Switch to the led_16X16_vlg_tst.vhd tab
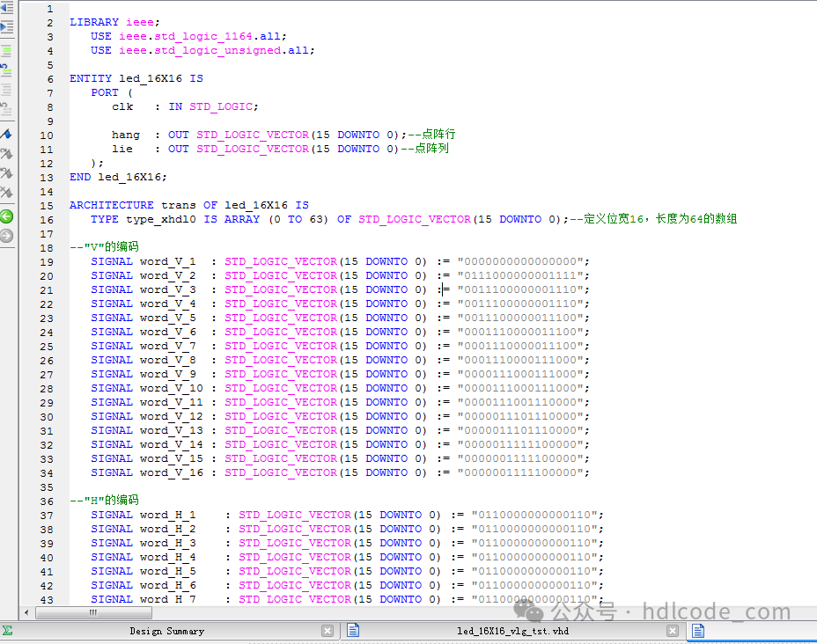 click(512, 631)
